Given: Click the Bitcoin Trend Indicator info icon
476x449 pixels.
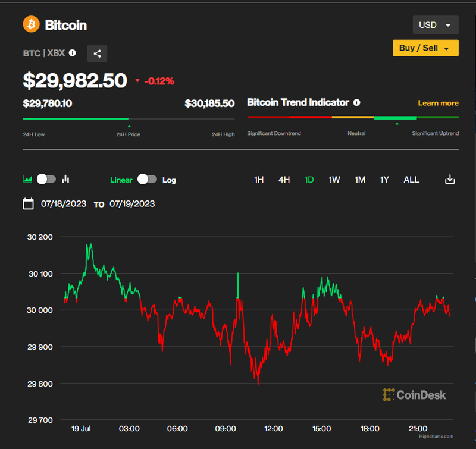Looking at the screenshot, I should (x=356, y=102).
